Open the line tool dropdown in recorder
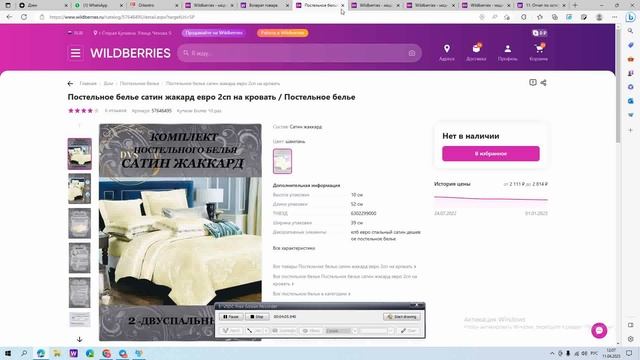Viewport: 640px width, 360px height. [x=266, y=331]
